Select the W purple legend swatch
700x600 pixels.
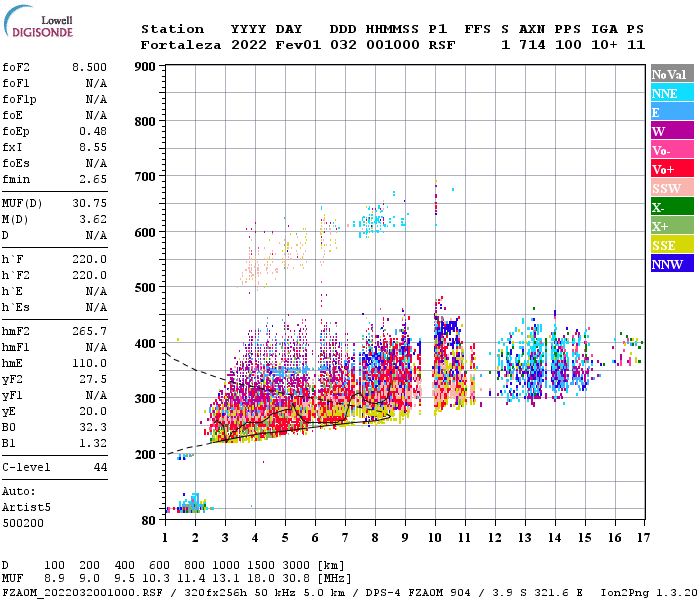tap(672, 131)
